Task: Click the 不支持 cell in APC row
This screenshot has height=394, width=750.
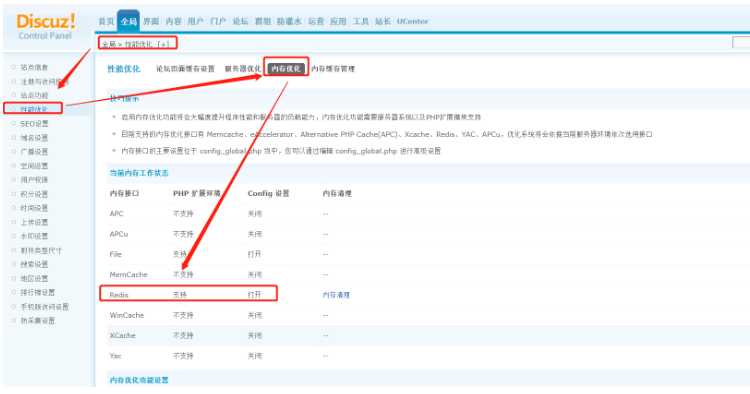Action: 183,214
